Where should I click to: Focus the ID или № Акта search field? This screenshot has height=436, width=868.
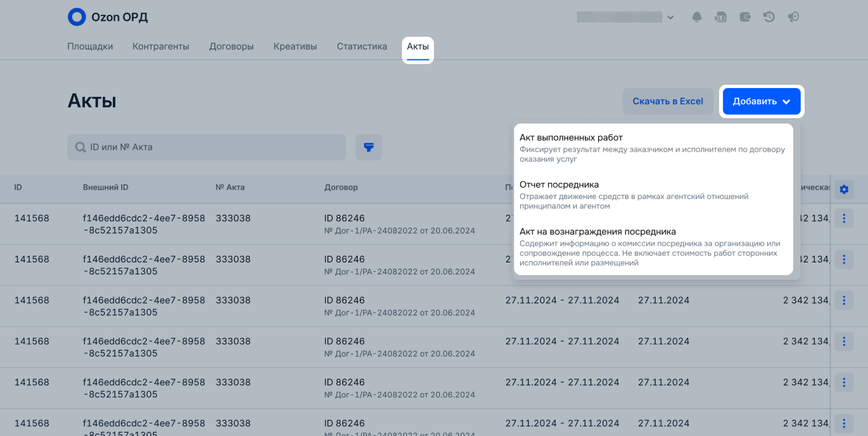point(206,147)
